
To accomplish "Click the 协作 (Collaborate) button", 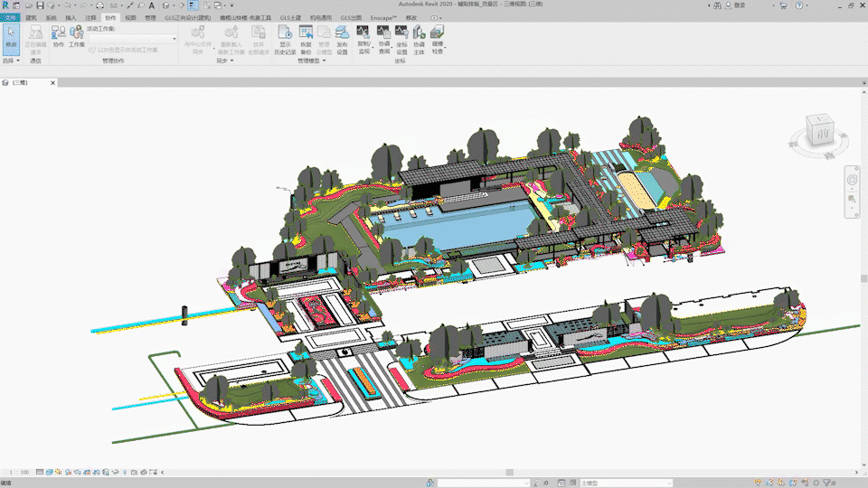I will coord(59,35).
